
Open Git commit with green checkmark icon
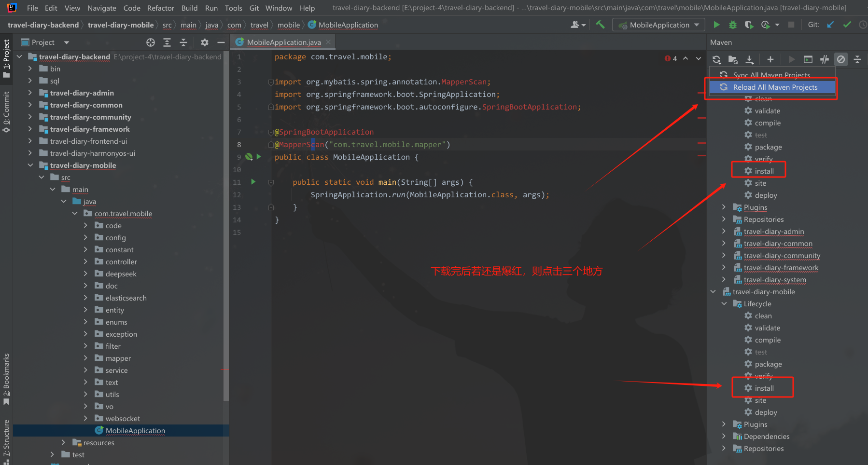[x=847, y=25]
